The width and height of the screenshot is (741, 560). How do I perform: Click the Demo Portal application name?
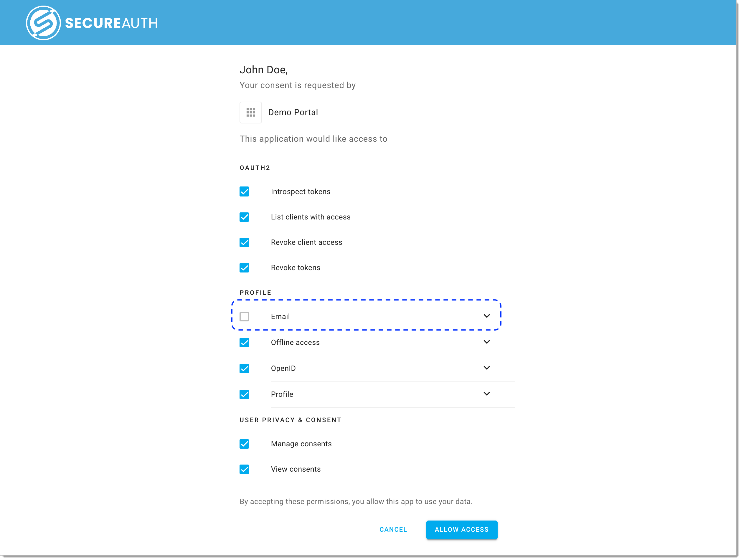tap(293, 113)
